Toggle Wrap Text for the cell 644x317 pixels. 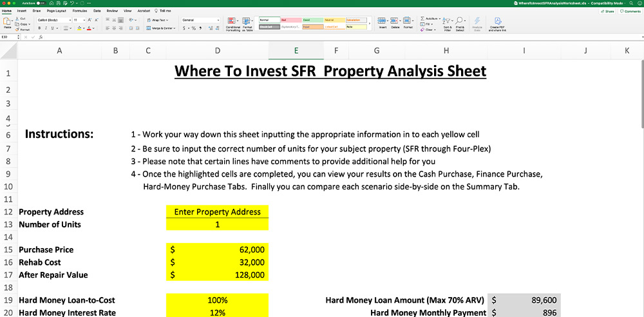(x=157, y=20)
